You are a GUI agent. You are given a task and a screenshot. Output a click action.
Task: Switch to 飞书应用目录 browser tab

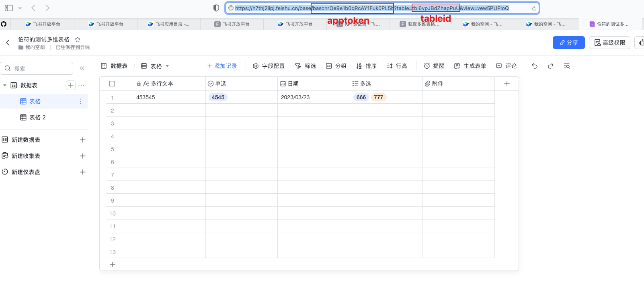169,24
